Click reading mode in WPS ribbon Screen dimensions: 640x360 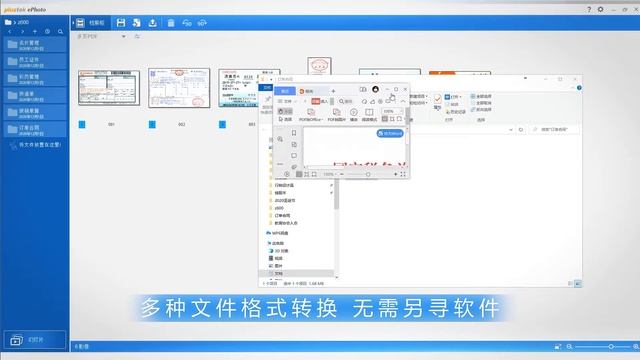point(369,115)
